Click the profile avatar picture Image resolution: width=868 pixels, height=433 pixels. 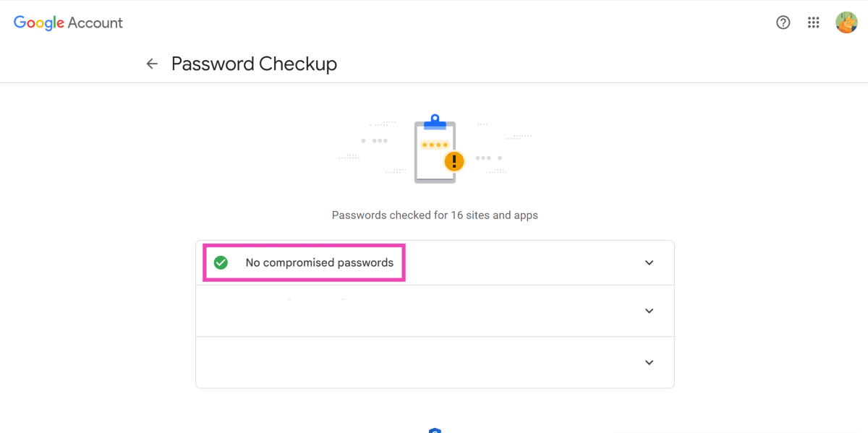[x=846, y=22]
